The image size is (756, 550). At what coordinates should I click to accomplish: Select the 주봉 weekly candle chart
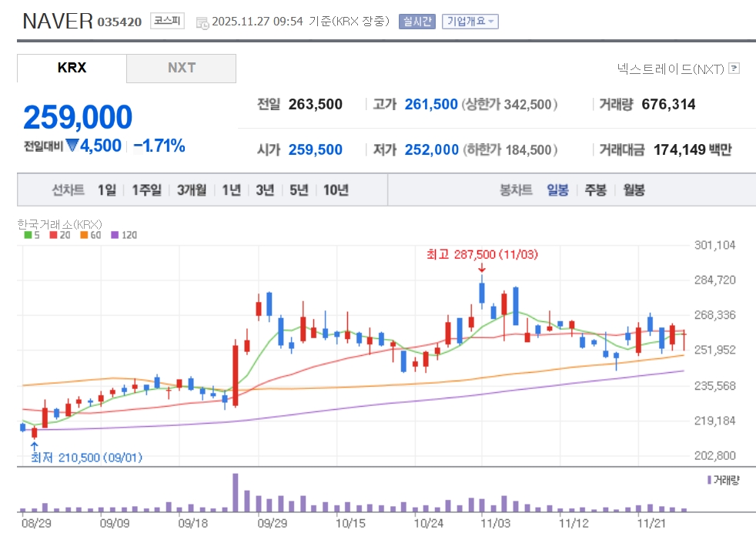click(x=595, y=190)
